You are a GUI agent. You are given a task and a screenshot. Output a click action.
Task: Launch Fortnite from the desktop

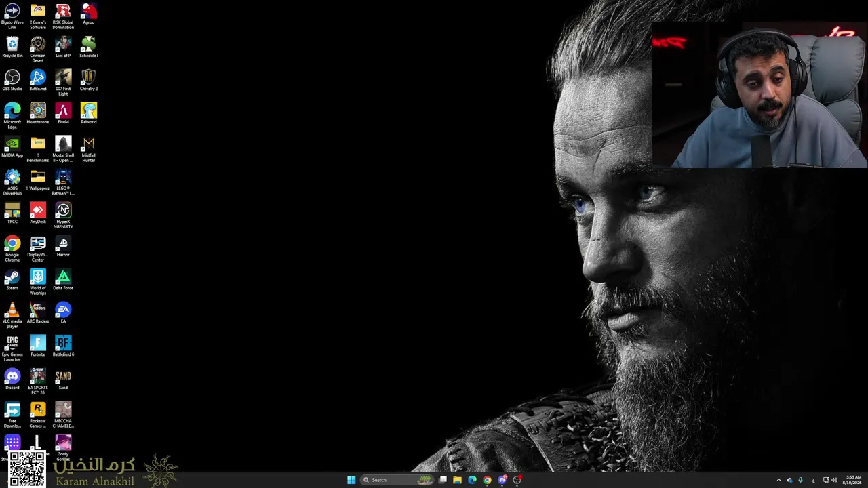pyautogui.click(x=38, y=346)
